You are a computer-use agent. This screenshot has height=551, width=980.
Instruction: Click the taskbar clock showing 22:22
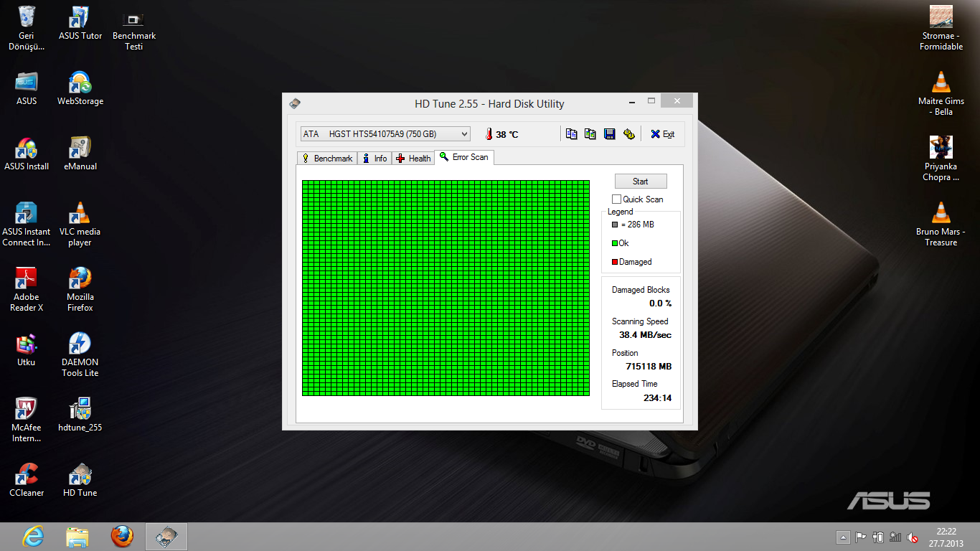point(946,537)
